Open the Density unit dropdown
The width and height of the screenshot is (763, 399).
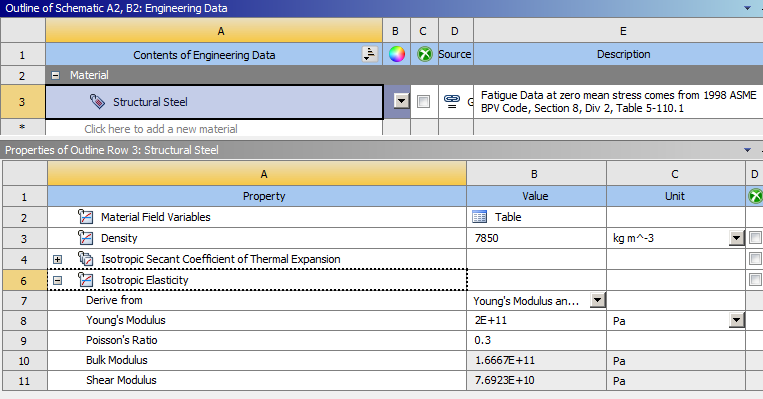[x=737, y=238]
